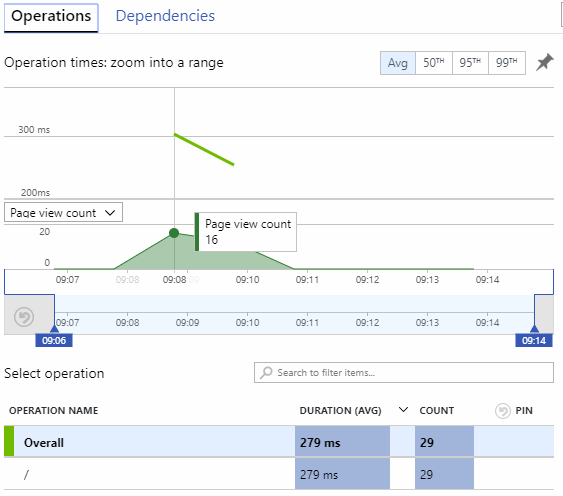The height and width of the screenshot is (496, 563).
Task: Click the Select operation heading
Action: pos(54,374)
